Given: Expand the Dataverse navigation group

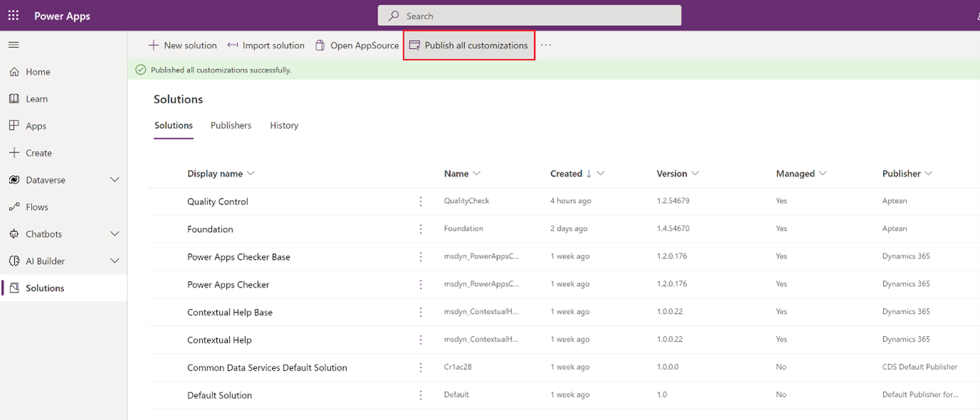Looking at the screenshot, I should click(114, 180).
